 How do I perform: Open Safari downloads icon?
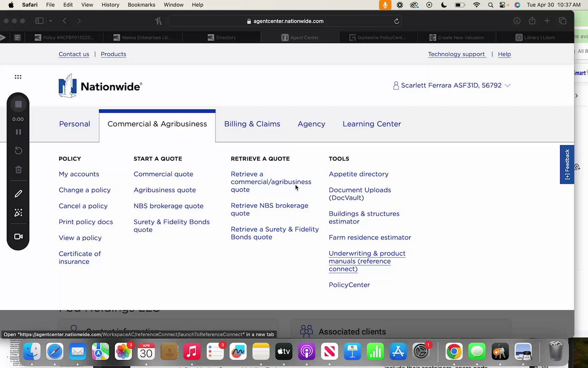point(517,21)
